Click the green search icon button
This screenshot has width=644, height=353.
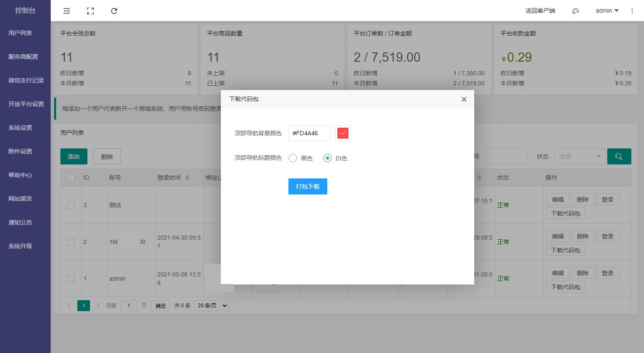point(619,156)
